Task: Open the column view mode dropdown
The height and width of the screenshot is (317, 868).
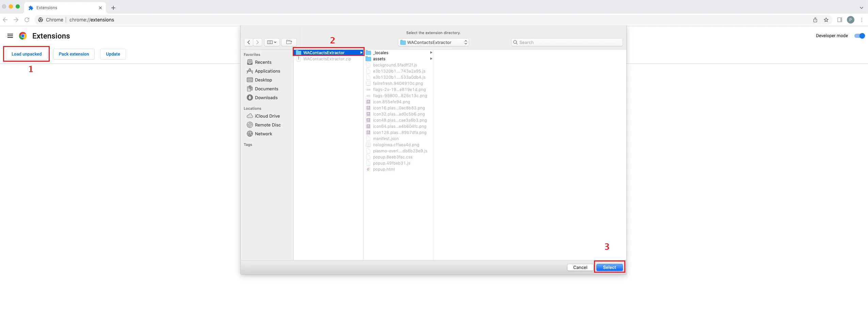Action: (x=271, y=42)
